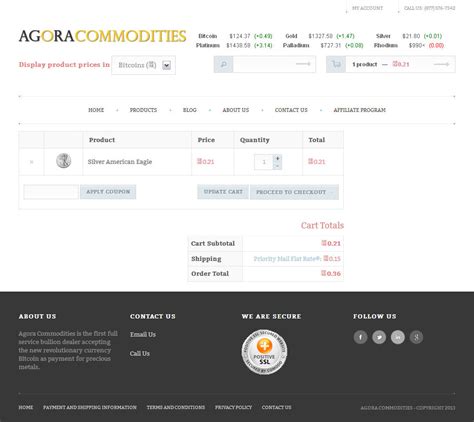Open the Privacy Policy link
The height and width of the screenshot is (422, 474).
pyautogui.click(x=233, y=407)
